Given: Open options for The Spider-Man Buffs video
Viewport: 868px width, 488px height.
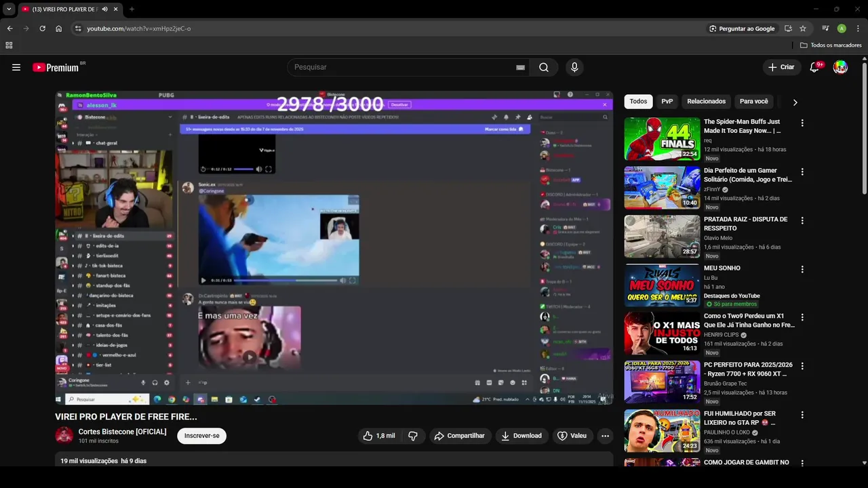Looking at the screenshot, I should coord(802,123).
